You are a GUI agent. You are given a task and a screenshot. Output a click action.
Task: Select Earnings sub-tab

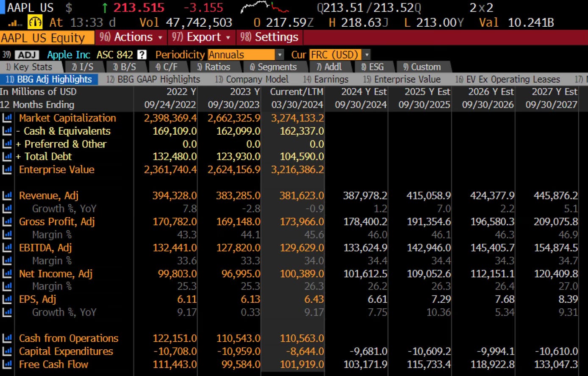tap(325, 79)
